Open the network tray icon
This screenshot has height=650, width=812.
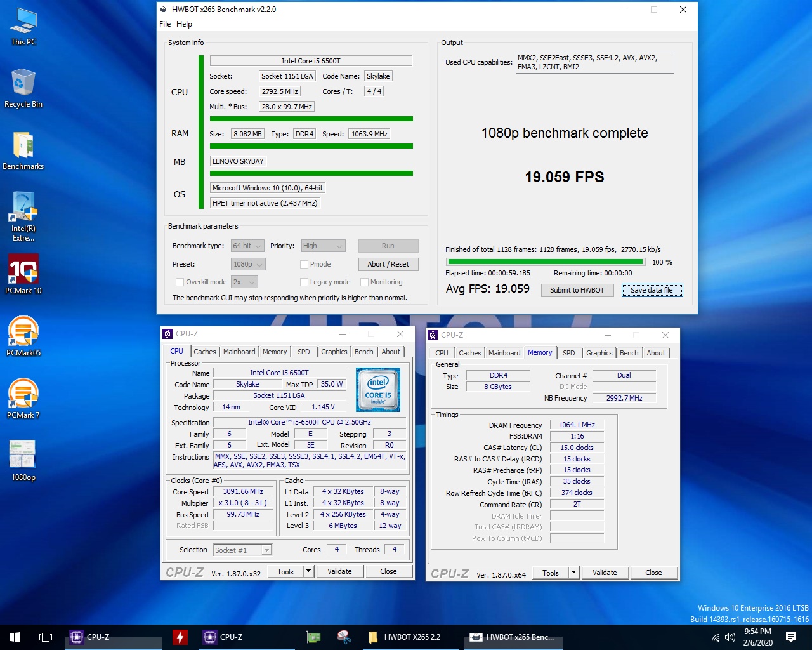[716, 637]
